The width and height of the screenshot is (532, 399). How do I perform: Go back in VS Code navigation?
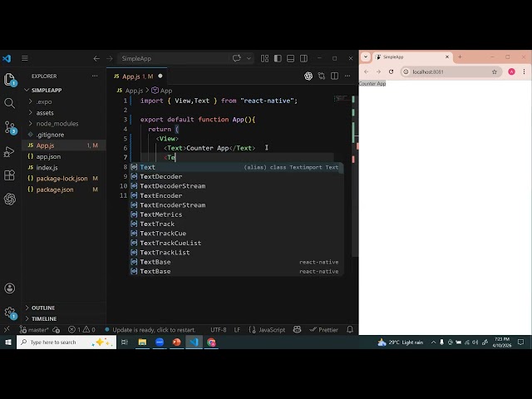[96, 59]
